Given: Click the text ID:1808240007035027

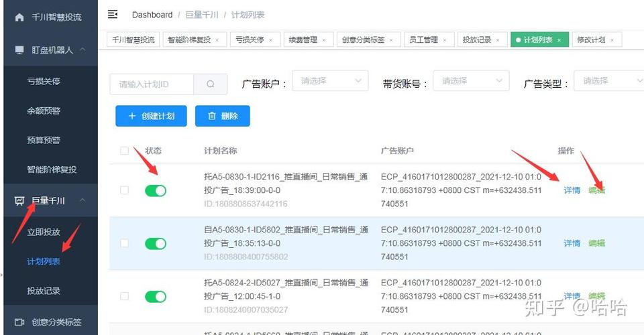Looking at the screenshot, I should pyautogui.click(x=246, y=310).
